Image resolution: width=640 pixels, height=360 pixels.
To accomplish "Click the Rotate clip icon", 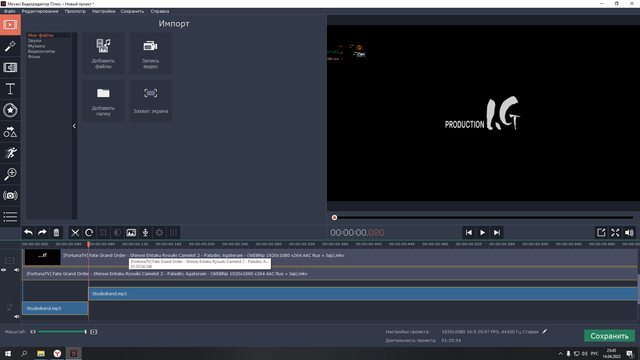I will click(89, 233).
